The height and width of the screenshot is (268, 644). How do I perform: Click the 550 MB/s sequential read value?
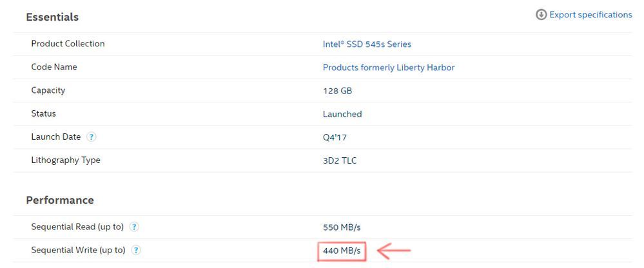342,227
